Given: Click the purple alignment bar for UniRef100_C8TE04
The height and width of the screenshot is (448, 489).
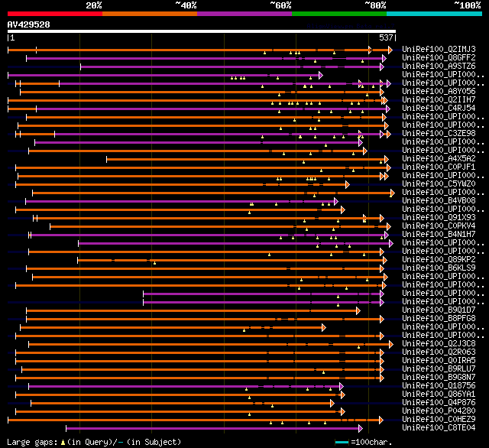Looking at the screenshot, I should 214,429.
